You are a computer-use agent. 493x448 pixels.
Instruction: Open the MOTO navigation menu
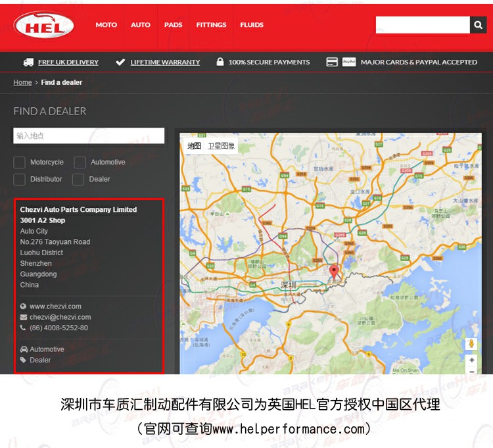click(106, 25)
